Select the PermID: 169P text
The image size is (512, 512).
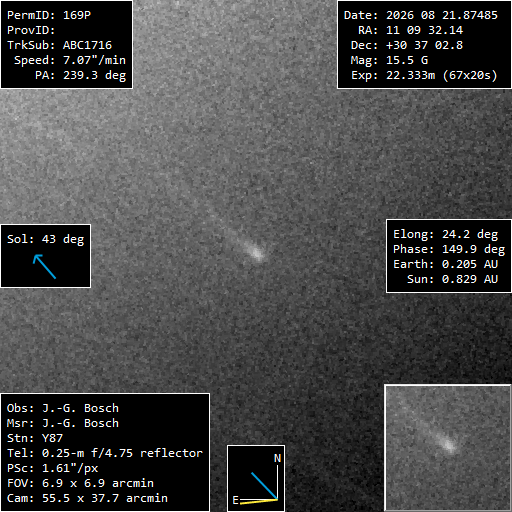(x=49, y=15)
